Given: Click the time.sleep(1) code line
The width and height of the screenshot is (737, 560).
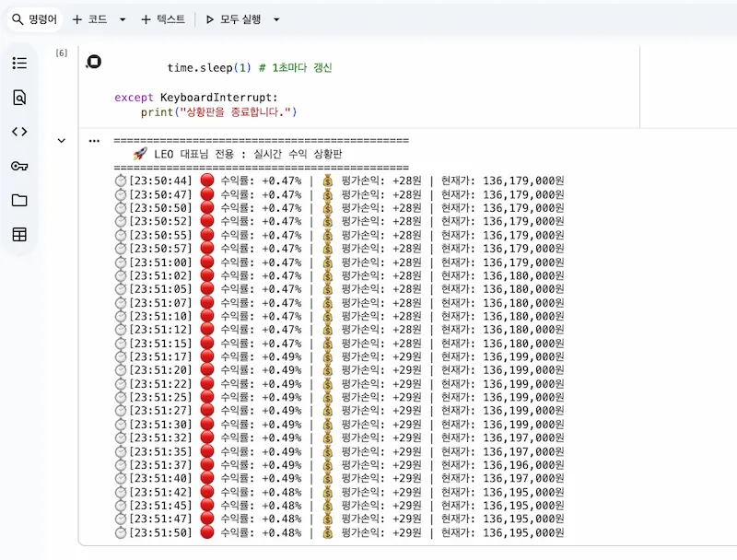Looking at the screenshot, I should (x=250, y=67).
